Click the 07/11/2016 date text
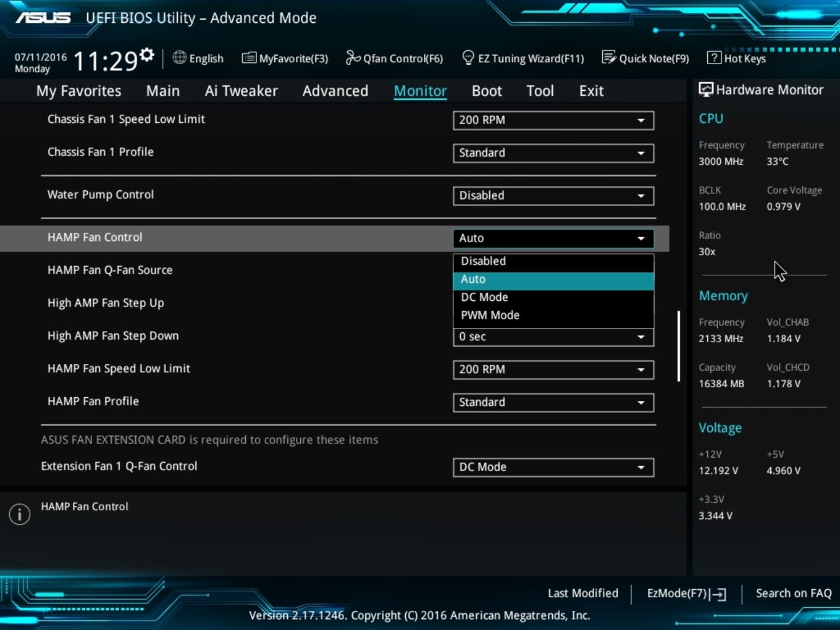The image size is (840, 630). click(x=41, y=57)
